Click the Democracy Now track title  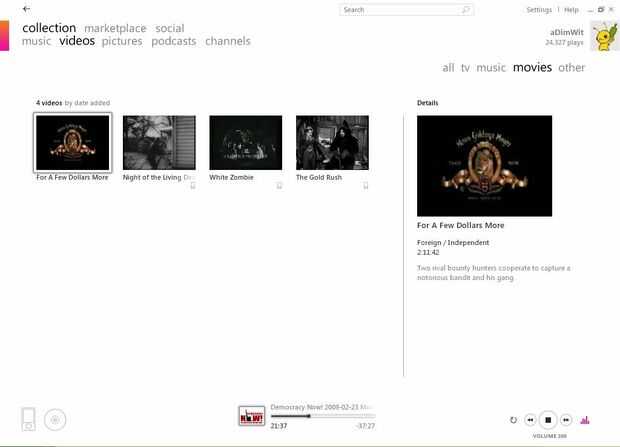click(x=321, y=407)
